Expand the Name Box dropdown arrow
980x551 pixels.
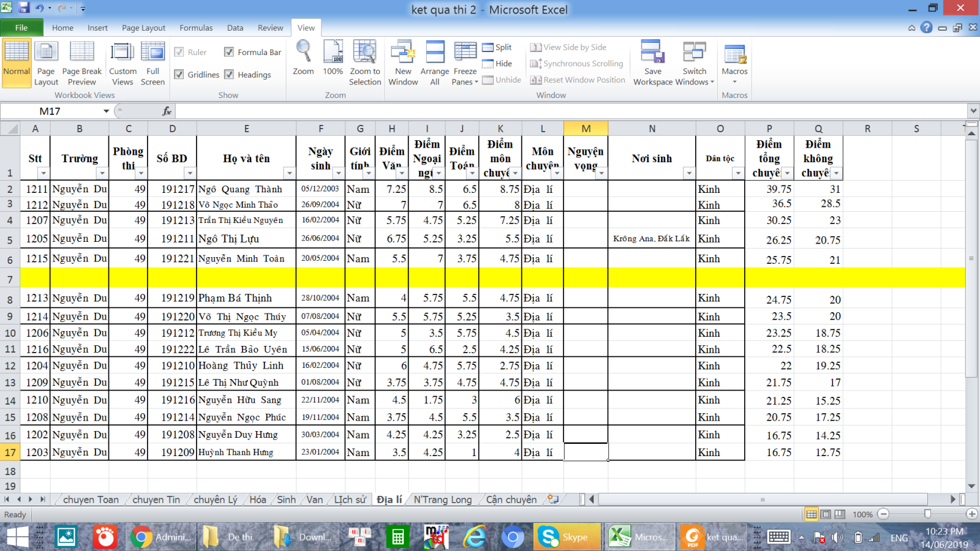tap(106, 111)
